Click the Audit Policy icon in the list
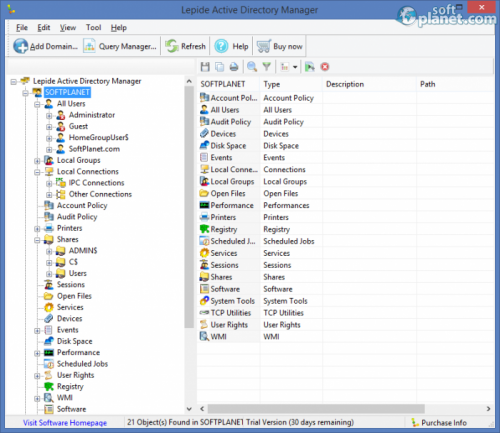The width and height of the screenshot is (500, 433). 204,122
